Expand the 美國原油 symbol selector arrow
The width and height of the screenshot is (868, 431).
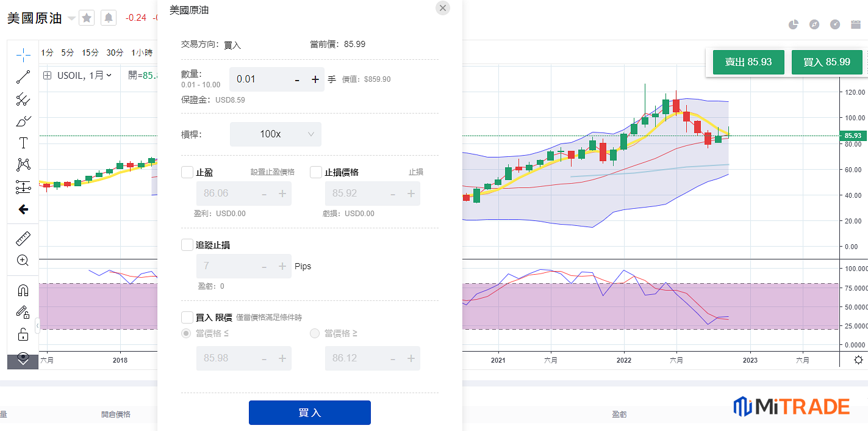coord(71,18)
